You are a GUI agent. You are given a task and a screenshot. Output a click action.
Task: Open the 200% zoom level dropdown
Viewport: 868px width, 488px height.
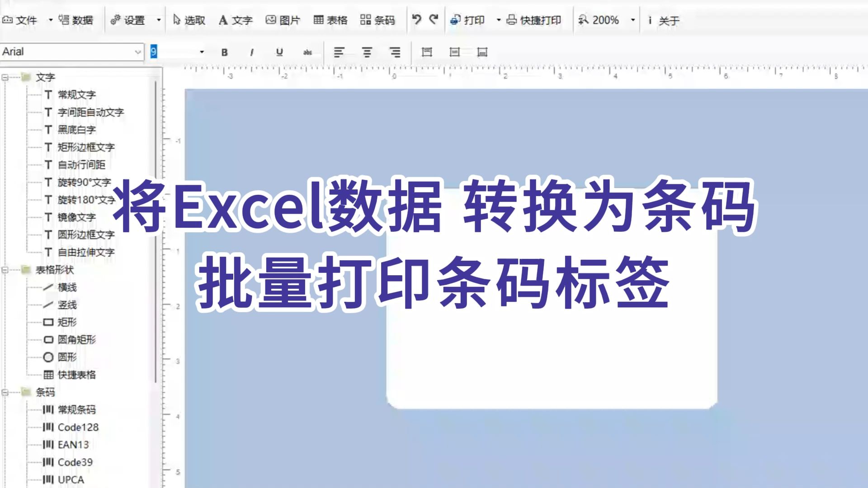632,20
